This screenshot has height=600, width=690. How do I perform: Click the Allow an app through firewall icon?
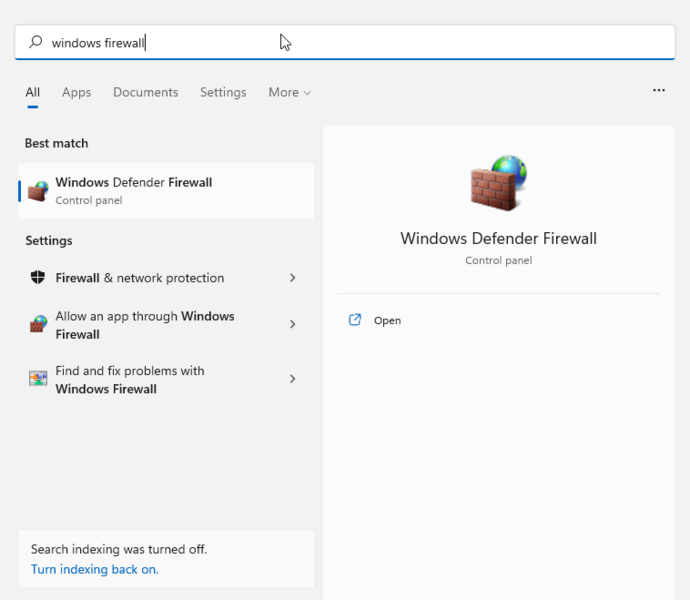tap(38, 324)
